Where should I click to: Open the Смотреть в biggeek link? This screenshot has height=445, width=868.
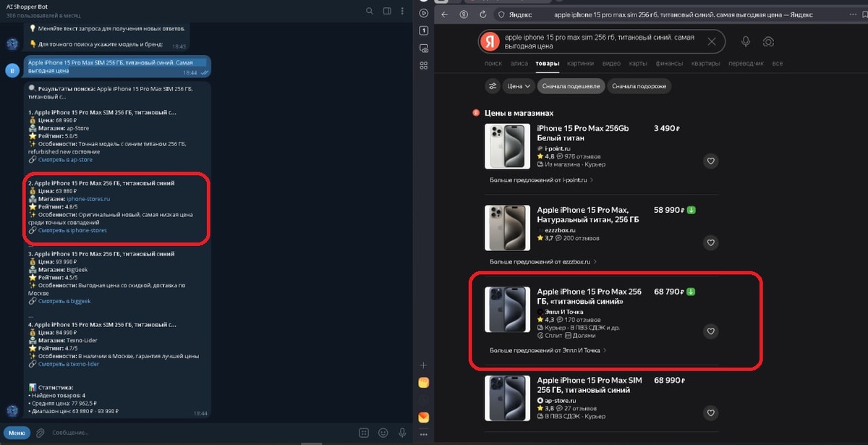pyautogui.click(x=64, y=300)
